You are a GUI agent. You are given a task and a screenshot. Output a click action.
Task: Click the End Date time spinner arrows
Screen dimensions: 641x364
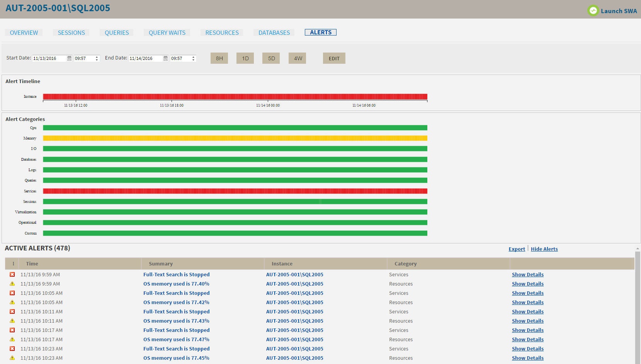[x=193, y=59]
